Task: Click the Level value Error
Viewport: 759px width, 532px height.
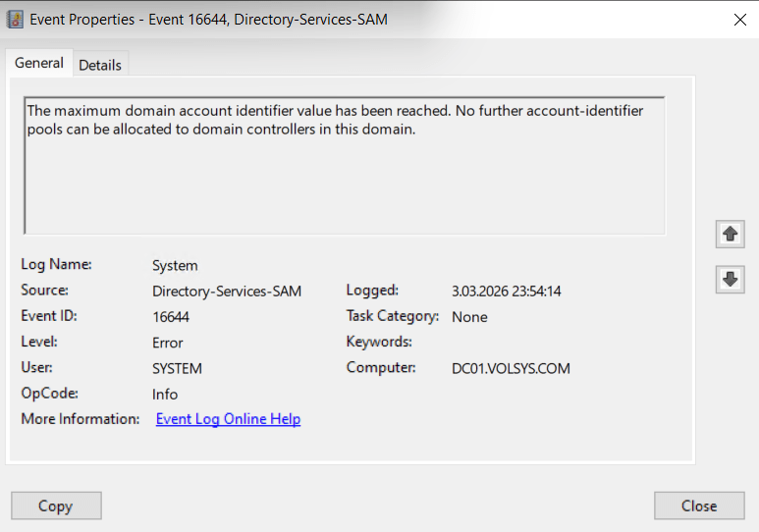Action: click(168, 343)
